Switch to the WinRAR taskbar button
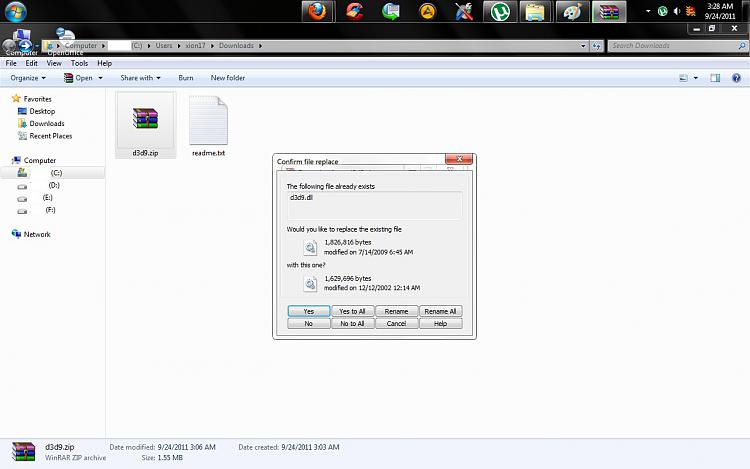 [608, 11]
